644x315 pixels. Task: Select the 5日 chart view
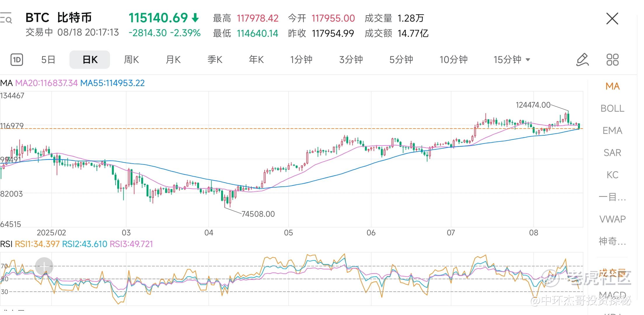pos(48,60)
